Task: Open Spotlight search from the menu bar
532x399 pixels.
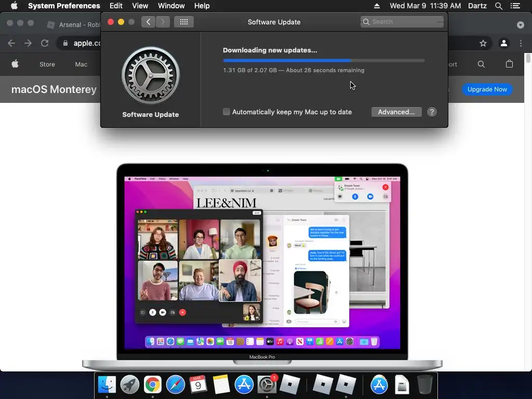Action: tap(498, 6)
